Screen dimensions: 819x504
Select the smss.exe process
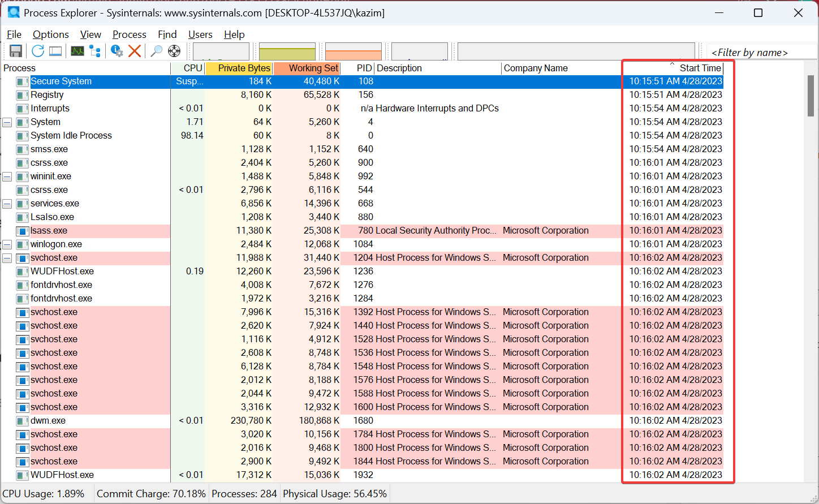(x=49, y=149)
